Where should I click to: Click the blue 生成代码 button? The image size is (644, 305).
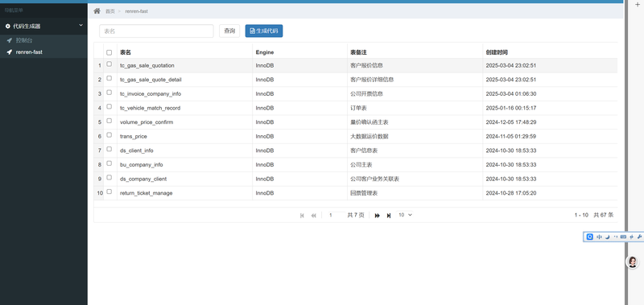[x=264, y=31]
